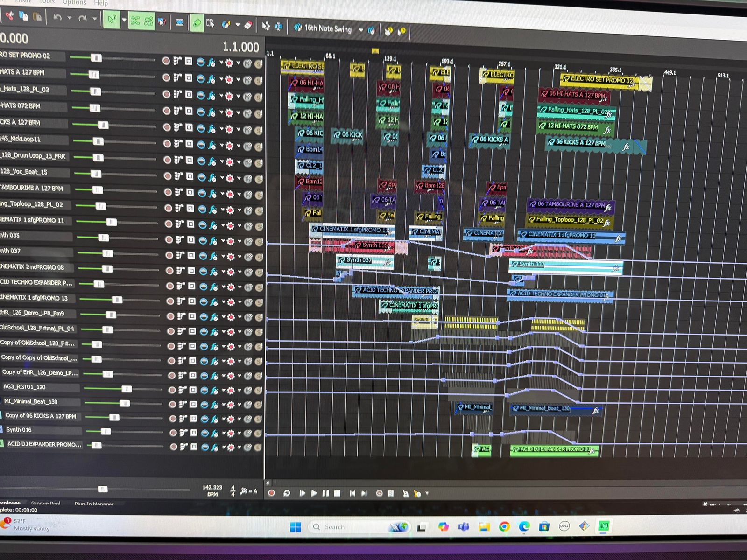
Task: Click Stop in the transport bar
Action: click(338, 493)
